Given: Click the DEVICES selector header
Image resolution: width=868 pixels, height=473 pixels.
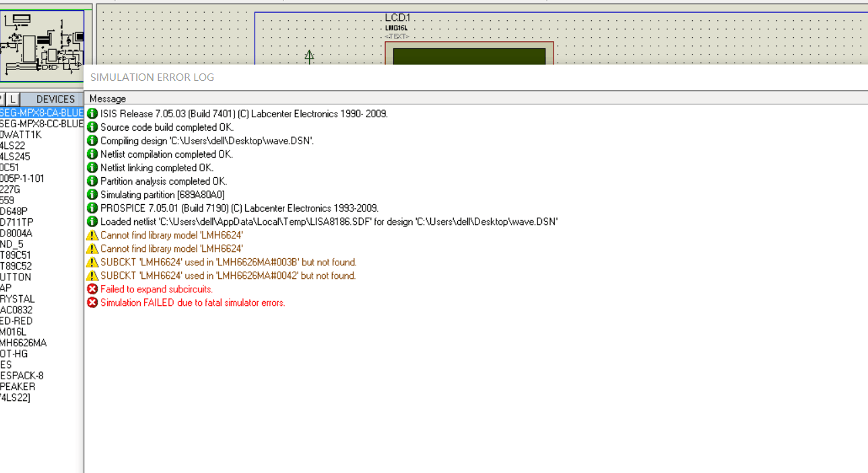Looking at the screenshot, I should 55,99.
